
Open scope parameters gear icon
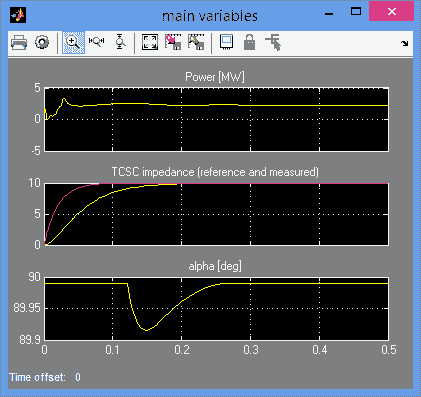[x=42, y=43]
